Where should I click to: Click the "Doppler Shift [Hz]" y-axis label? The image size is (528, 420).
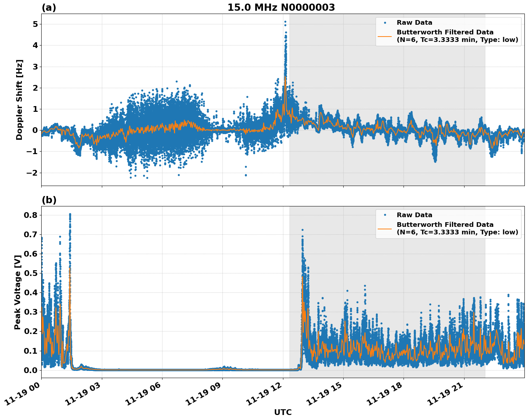coord(19,100)
